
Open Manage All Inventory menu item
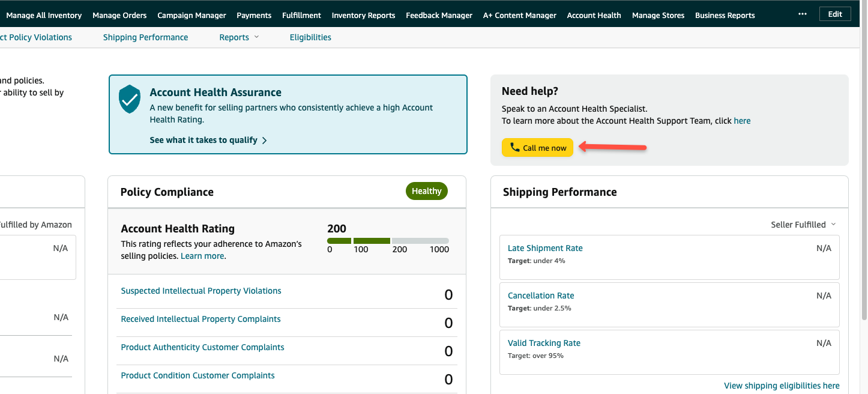coord(44,16)
